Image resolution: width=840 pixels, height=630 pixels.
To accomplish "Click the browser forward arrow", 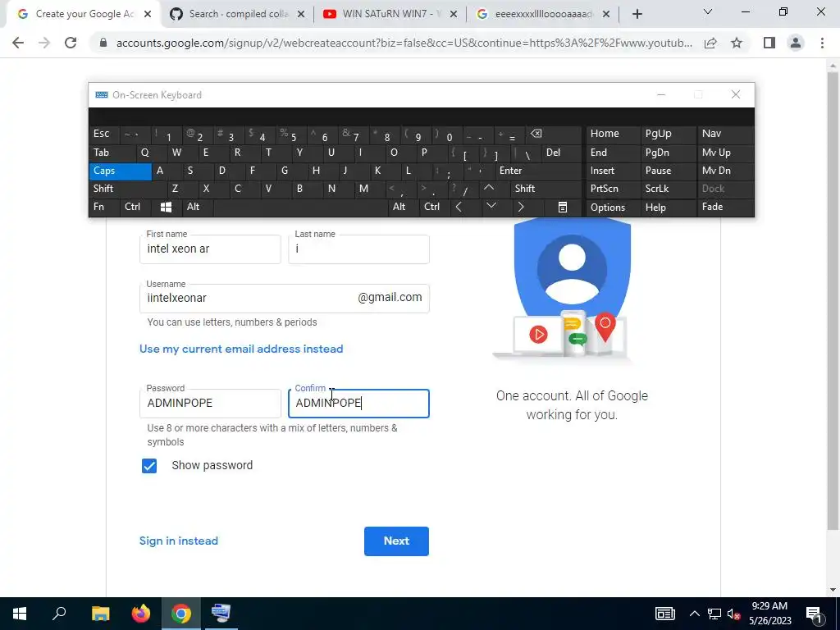I will [x=44, y=43].
